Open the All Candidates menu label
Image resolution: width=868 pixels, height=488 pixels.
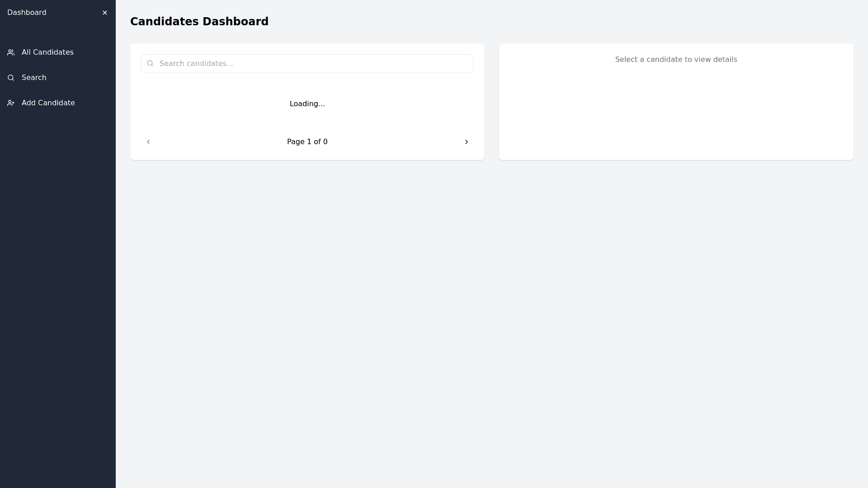pos(47,52)
